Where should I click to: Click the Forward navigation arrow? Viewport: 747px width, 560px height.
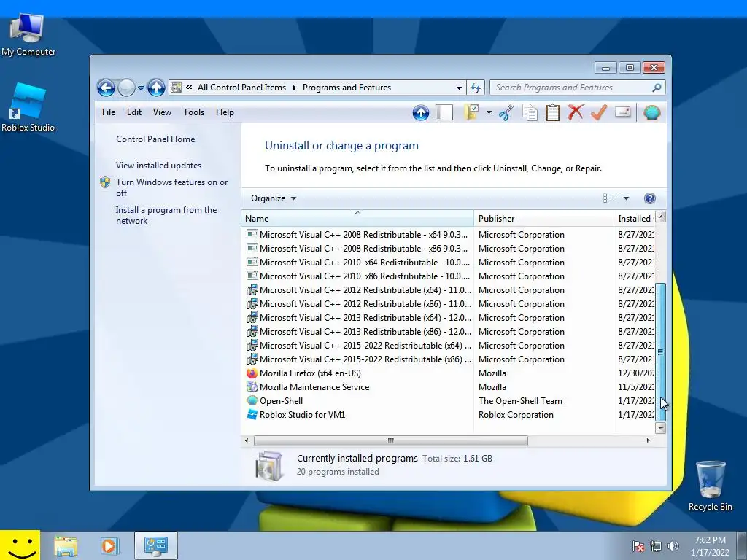(126, 87)
